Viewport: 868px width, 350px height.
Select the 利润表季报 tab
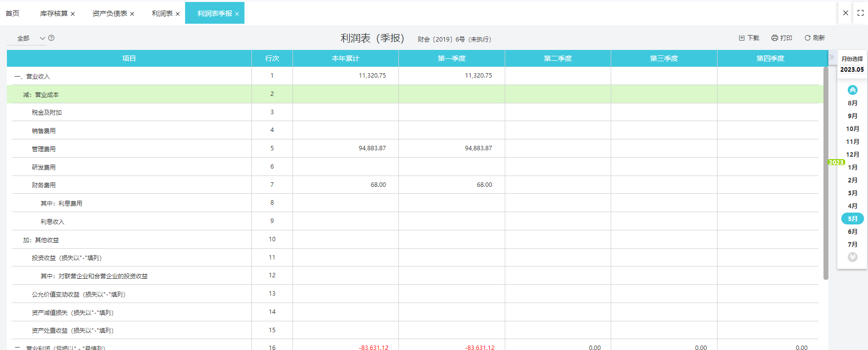pos(215,13)
